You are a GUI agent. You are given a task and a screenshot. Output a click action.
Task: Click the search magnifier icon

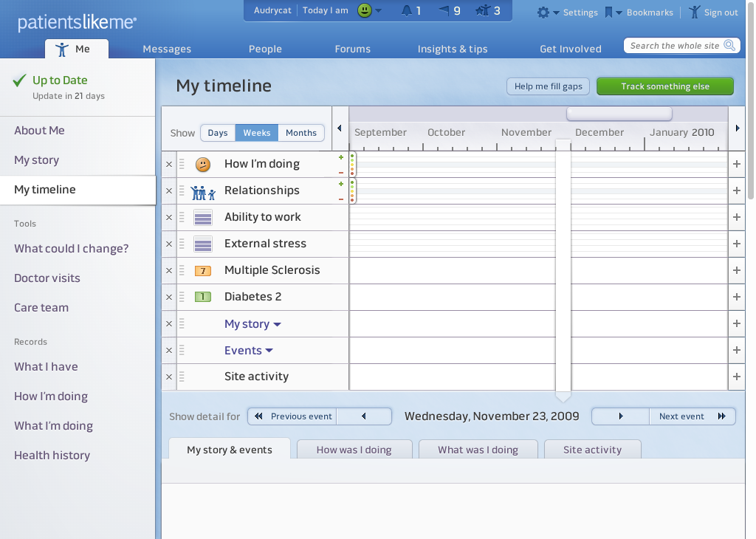(729, 45)
